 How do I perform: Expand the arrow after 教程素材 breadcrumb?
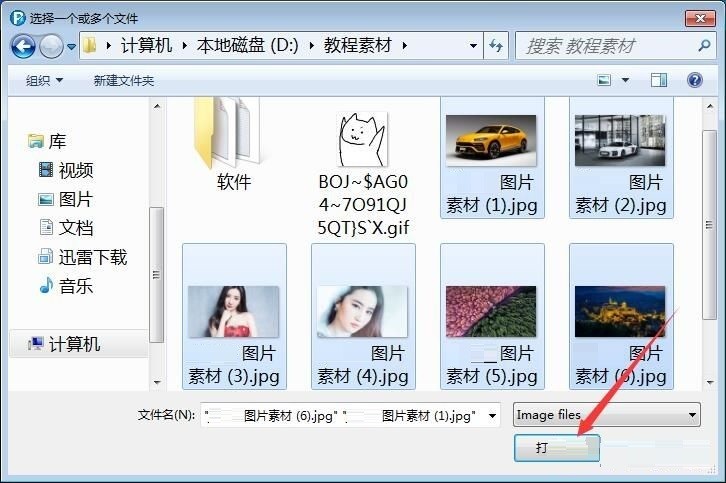tap(405, 45)
